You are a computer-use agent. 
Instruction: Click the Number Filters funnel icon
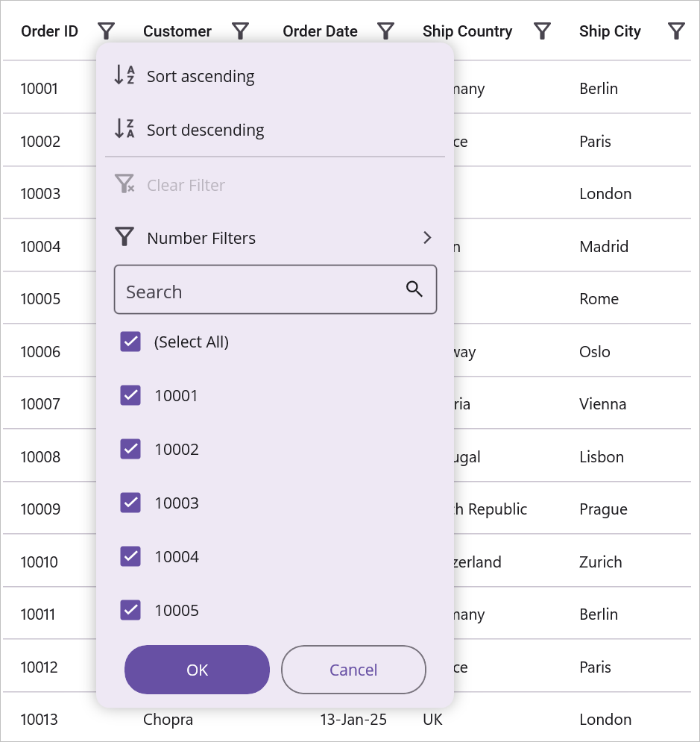(124, 237)
